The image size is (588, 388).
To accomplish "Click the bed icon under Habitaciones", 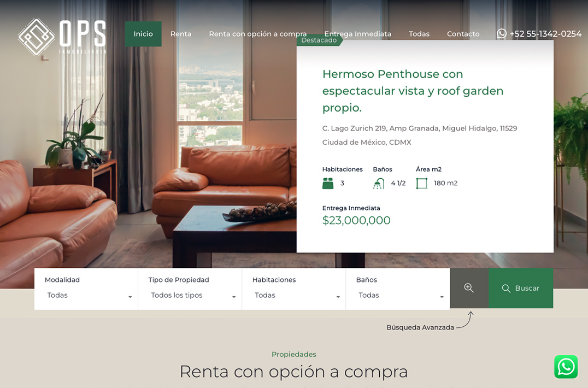I will tap(328, 183).
